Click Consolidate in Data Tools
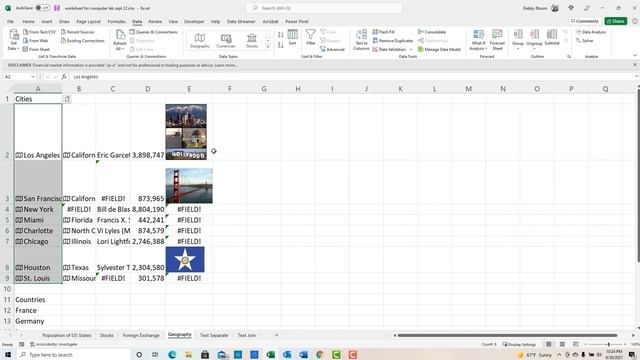The image size is (640, 360). [x=432, y=32]
